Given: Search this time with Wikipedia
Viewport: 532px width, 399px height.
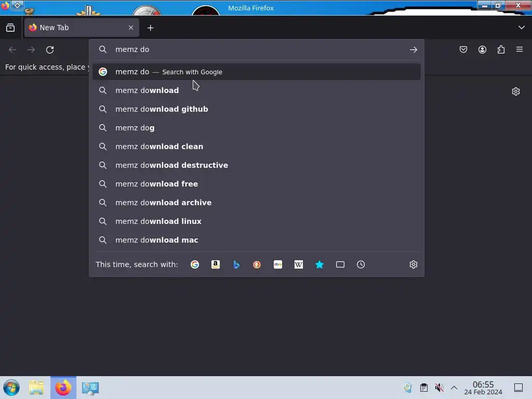Looking at the screenshot, I should tap(299, 264).
